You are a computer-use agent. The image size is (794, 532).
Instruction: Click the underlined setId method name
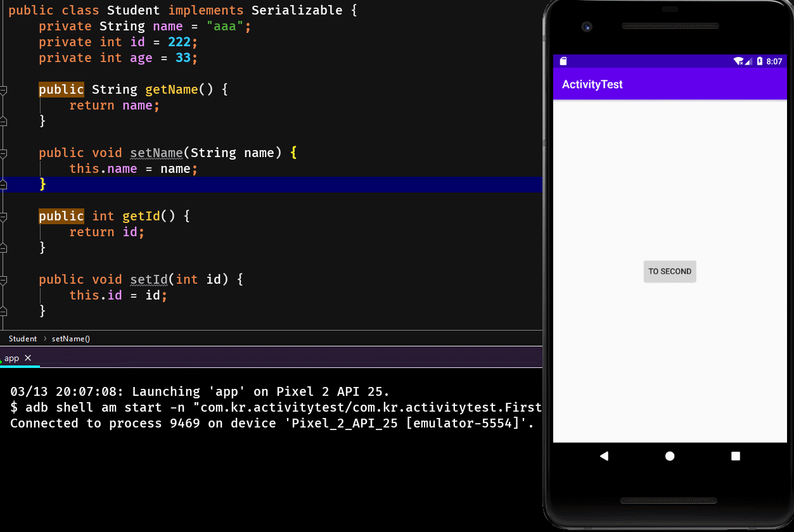coord(149,279)
